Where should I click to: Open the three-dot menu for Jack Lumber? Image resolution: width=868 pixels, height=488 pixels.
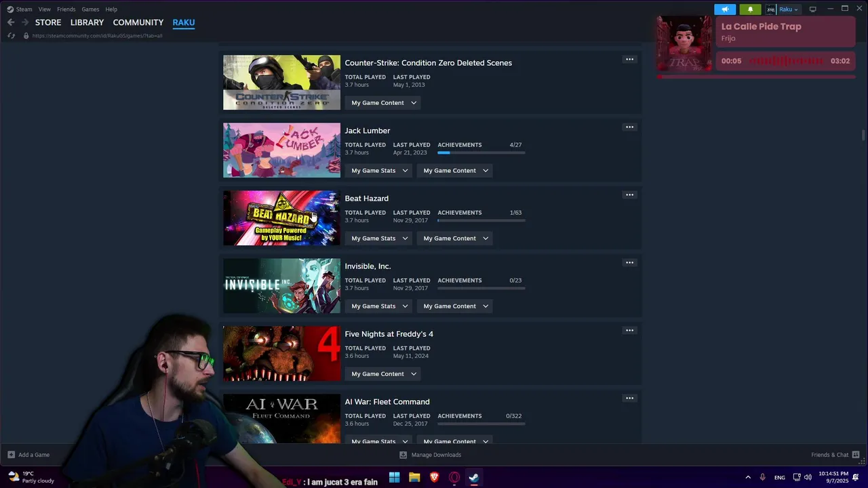629,127
